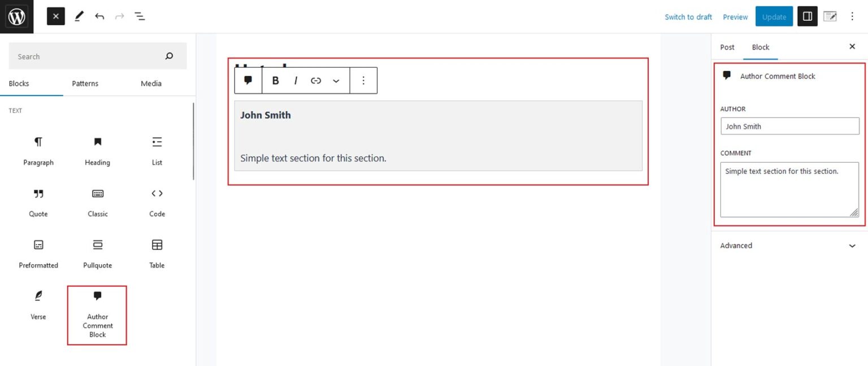Open the block transform dropdown chevron
Screen dimensions: 868x366
coord(336,80)
